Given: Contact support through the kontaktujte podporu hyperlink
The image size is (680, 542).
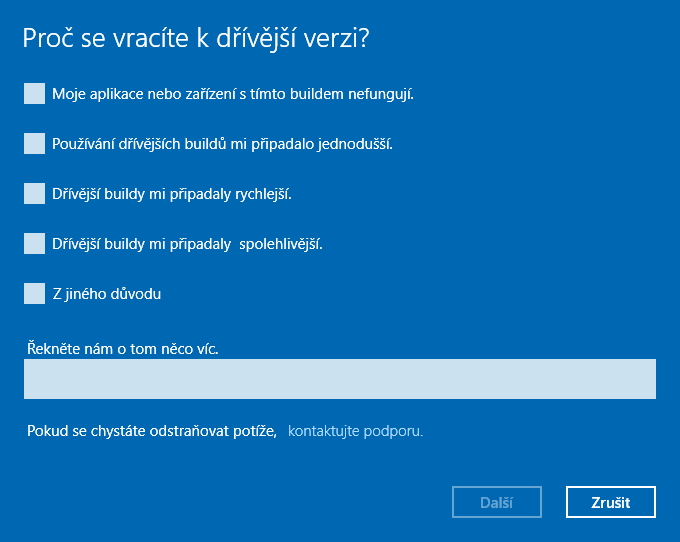Looking at the screenshot, I should 355,431.
